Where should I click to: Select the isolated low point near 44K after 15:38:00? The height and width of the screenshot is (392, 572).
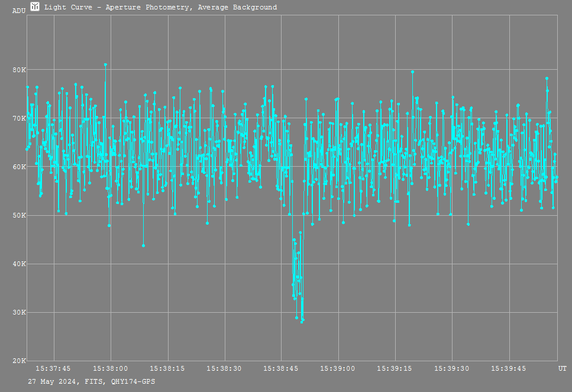(x=143, y=246)
